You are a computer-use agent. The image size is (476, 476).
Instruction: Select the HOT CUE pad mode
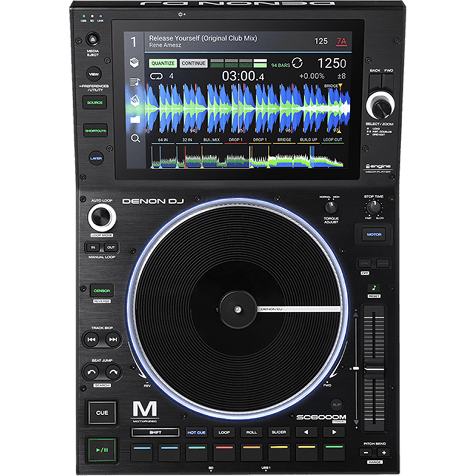coord(196,433)
